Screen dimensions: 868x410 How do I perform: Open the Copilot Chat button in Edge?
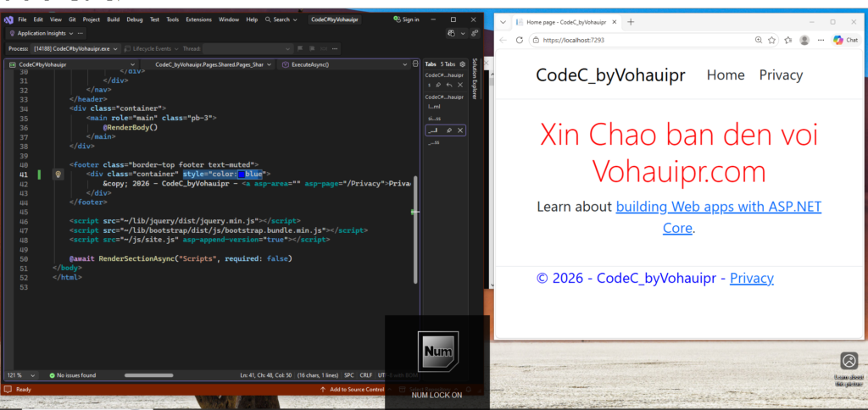click(x=845, y=40)
